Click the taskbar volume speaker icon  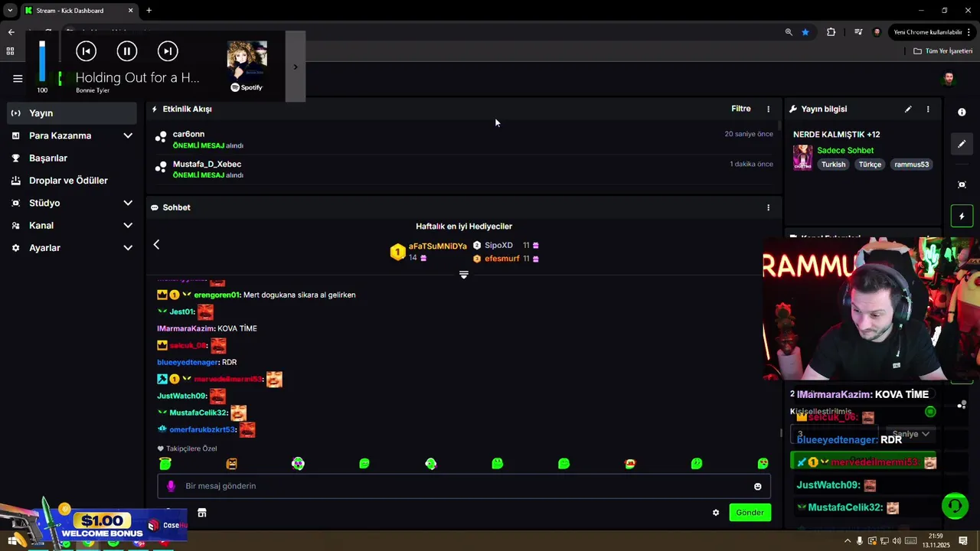point(897,541)
